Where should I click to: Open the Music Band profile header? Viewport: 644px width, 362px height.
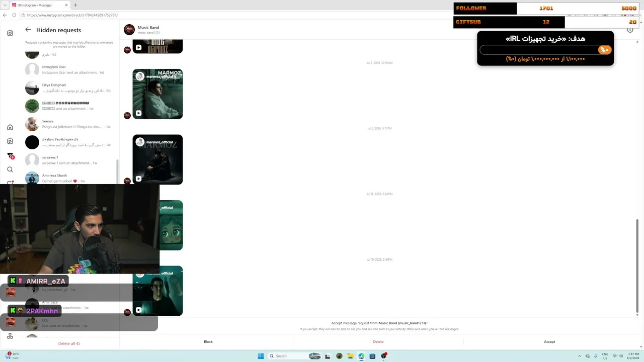[x=148, y=30]
